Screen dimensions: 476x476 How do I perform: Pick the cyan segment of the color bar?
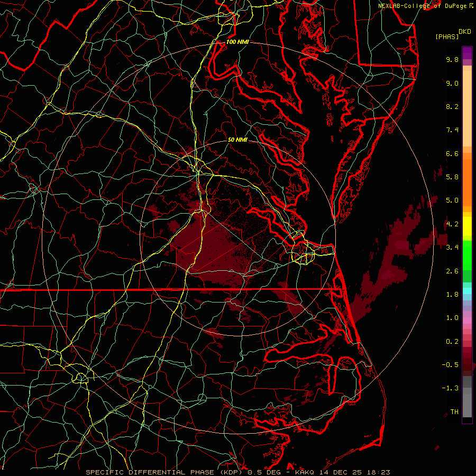[x=467, y=291]
